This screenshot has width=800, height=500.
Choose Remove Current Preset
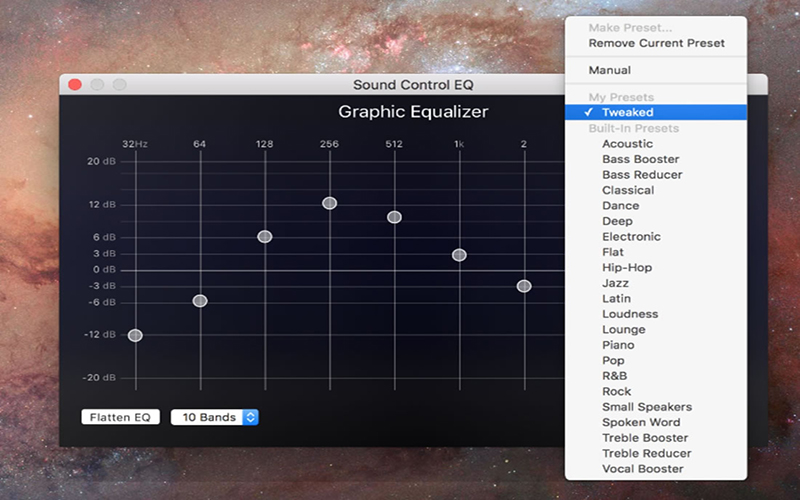click(x=656, y=43)
